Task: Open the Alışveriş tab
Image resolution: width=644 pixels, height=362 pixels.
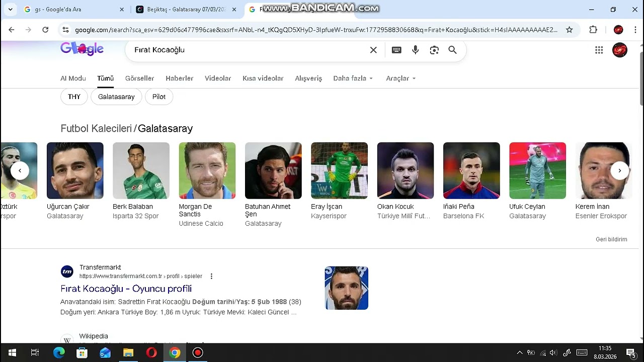Action: pos(308,78)
